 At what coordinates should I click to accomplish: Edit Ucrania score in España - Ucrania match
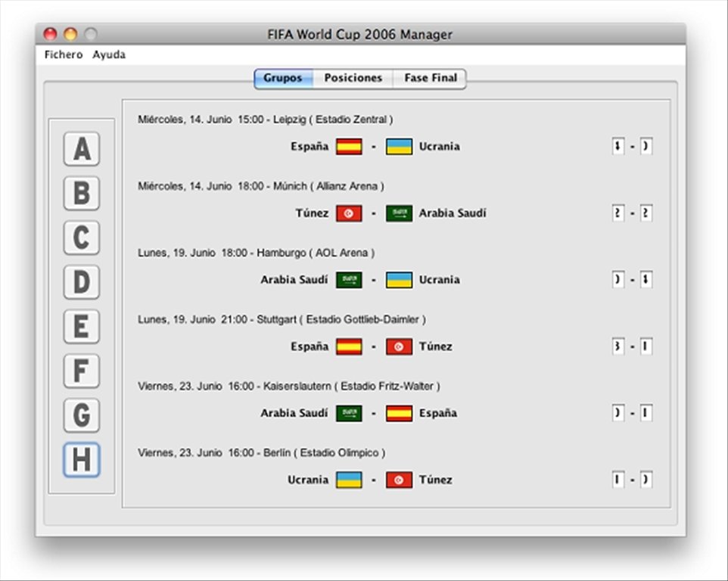point(646,147)
